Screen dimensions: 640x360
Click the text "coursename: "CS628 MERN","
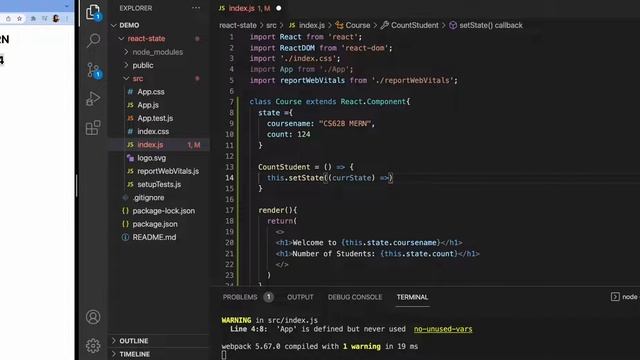[x=321, y=124]
